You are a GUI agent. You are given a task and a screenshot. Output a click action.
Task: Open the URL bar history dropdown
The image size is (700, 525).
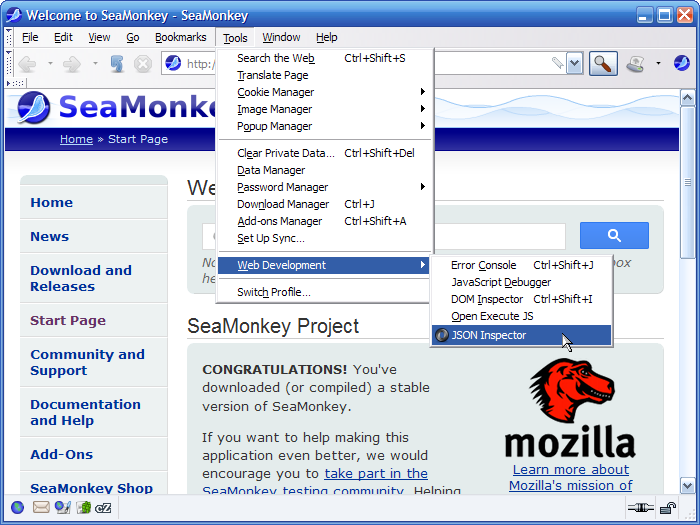[x=575, y=63]
